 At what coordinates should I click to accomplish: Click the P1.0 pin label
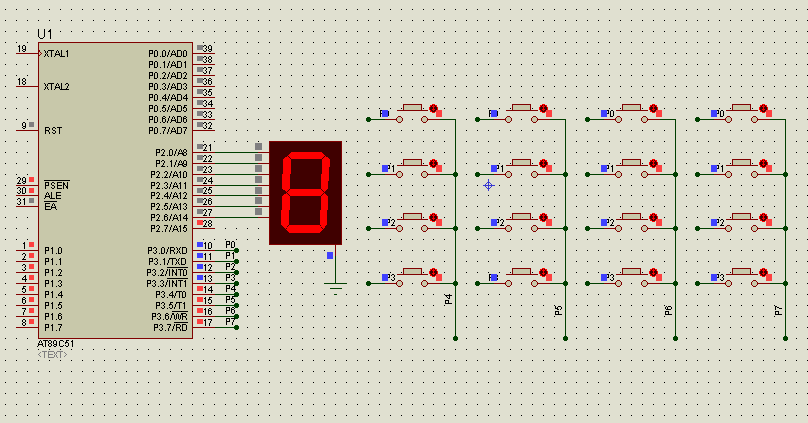pos(53,251)
